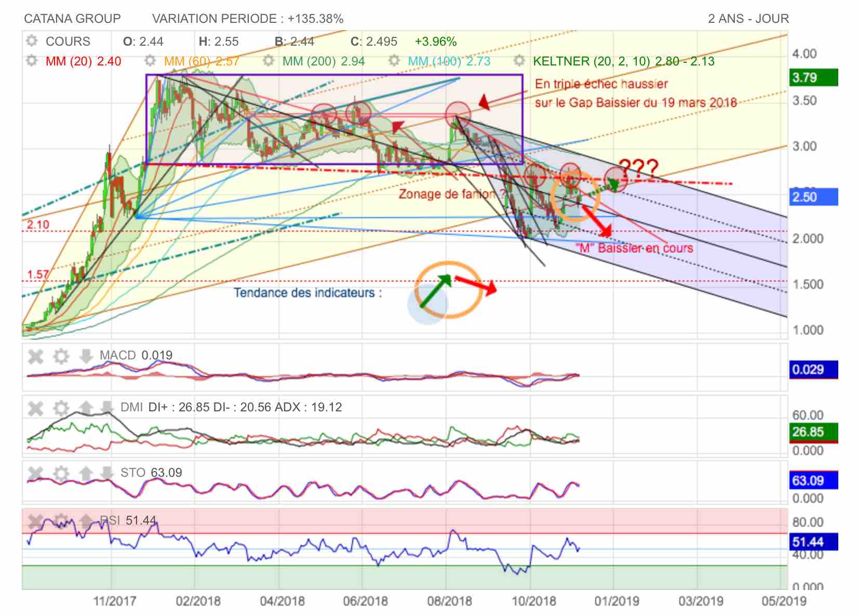Move the STO panel up
Image resolution: width=858 pixels, height=616 pixels.
(86, 473)
